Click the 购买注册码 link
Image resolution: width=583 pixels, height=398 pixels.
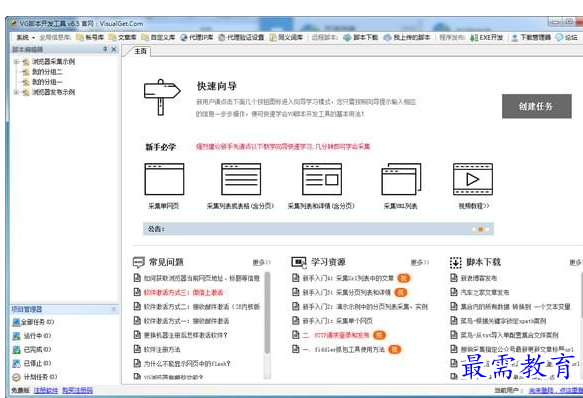(77, 391)
